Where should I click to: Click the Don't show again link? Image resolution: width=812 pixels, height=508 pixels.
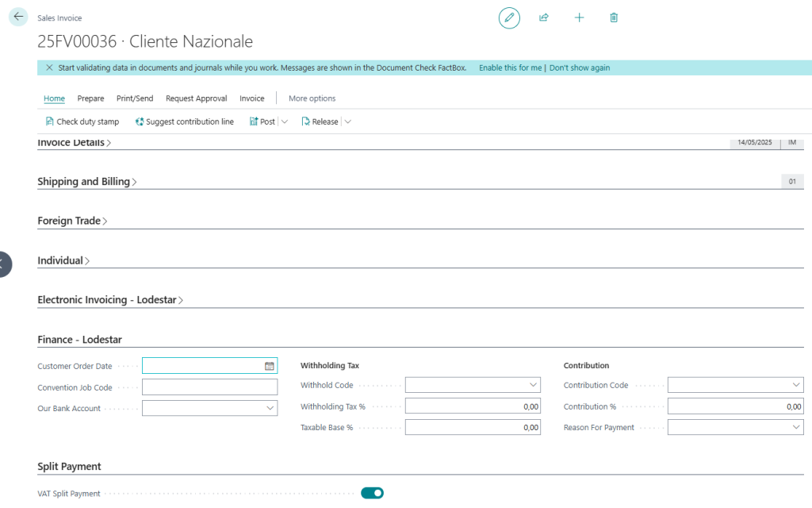[x=580, y=68]
